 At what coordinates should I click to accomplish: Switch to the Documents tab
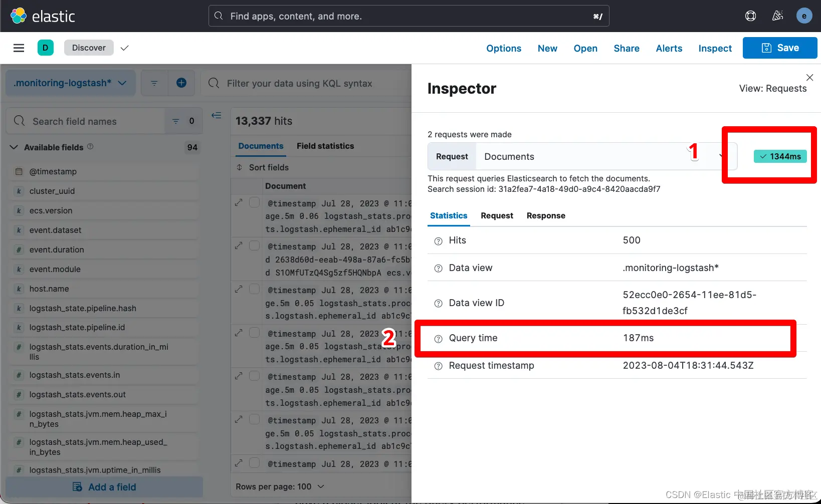261,146
